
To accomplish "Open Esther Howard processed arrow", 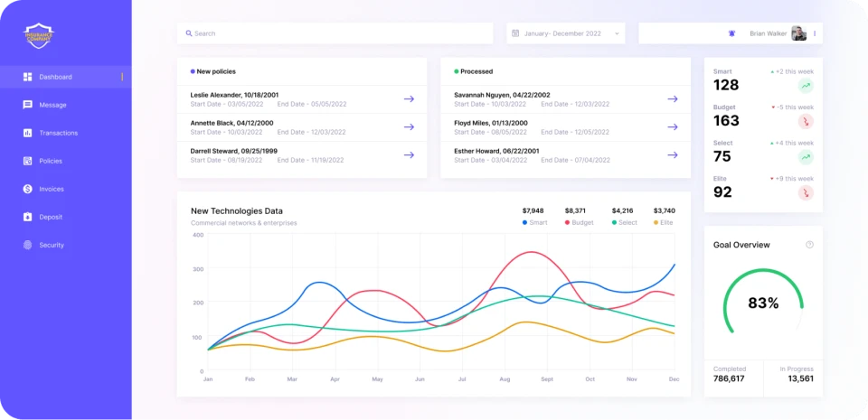I will (673, 155).
